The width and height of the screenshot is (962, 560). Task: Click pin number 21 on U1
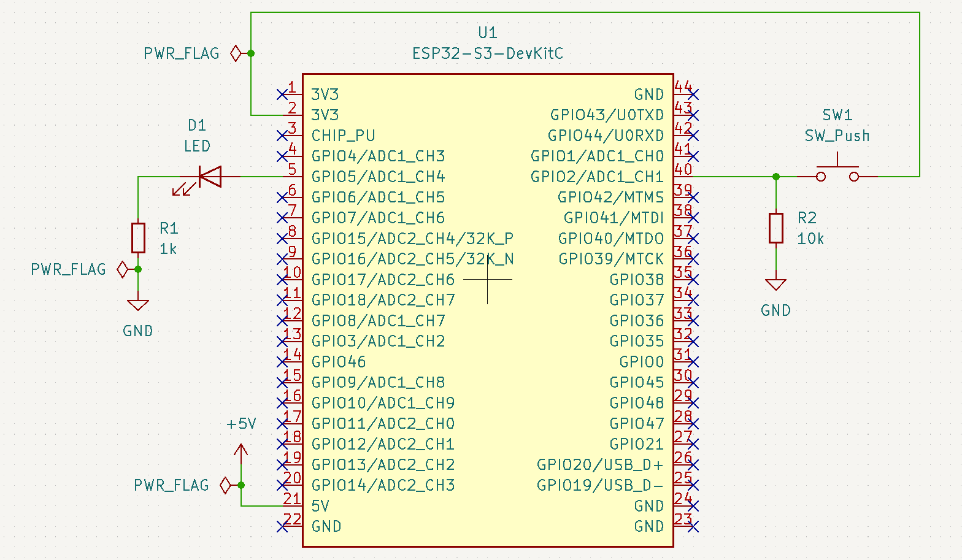(292, 499)
